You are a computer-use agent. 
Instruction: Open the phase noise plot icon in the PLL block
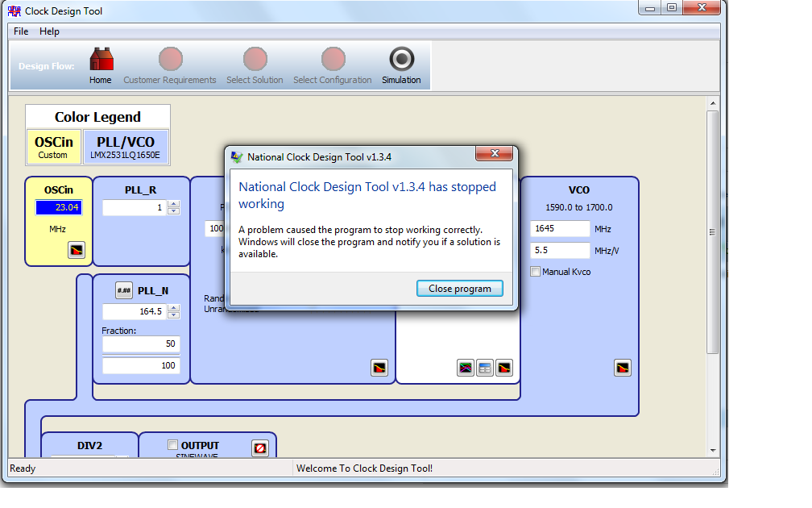click(x=379, y=368)
